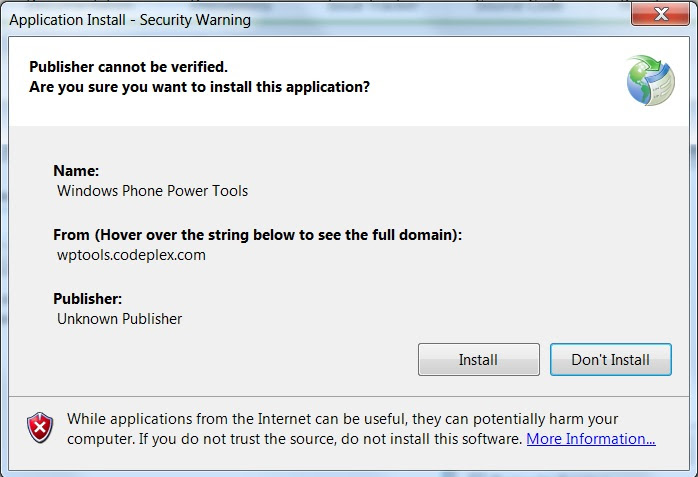Click the From hover instruction label
Screen dimensions: 698x477
point(257,235)
